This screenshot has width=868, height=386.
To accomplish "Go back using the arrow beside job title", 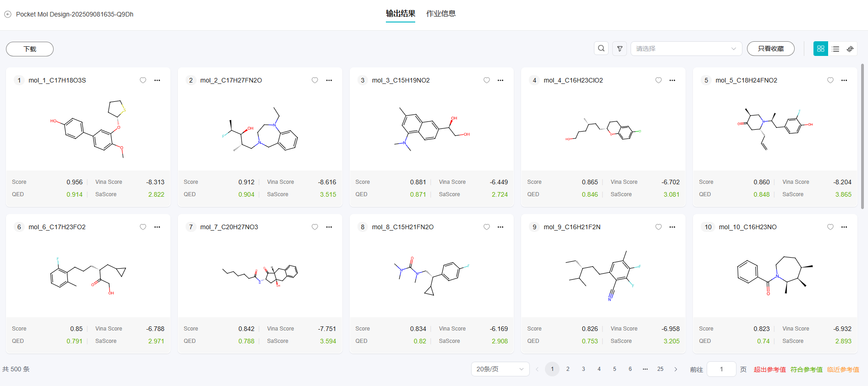I will coord(8,14).
